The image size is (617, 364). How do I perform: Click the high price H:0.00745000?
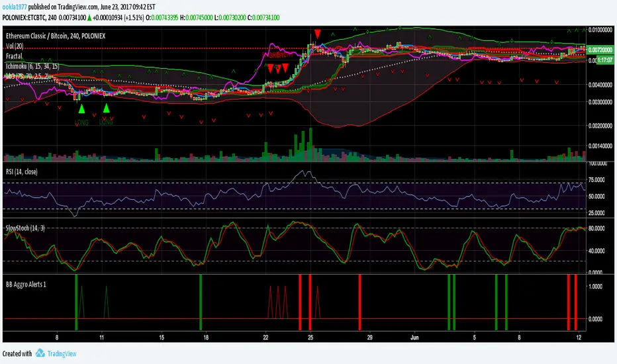tap(197, 18)
